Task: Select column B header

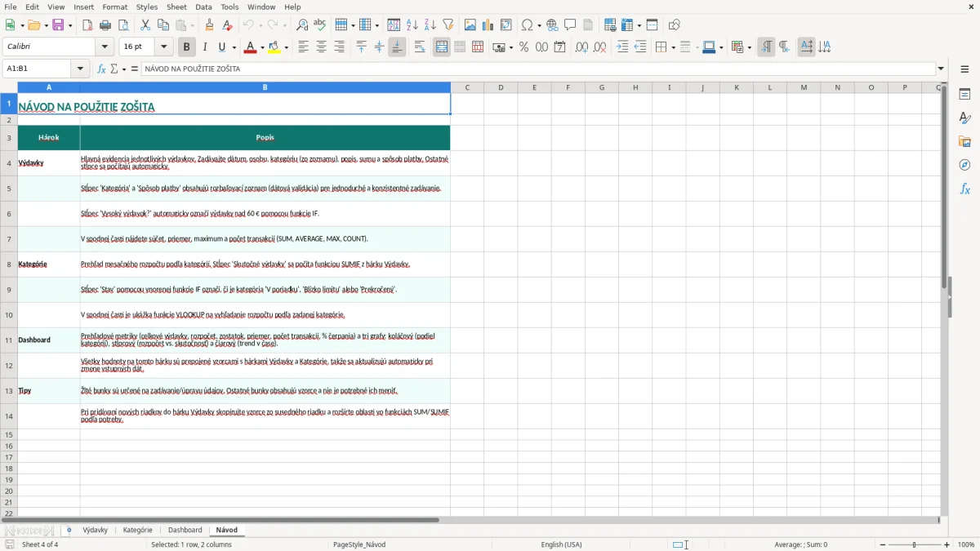Action: coord(265,87)
